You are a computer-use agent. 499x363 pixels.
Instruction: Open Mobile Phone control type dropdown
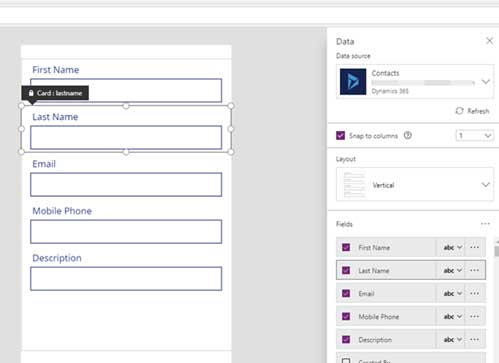452,316
